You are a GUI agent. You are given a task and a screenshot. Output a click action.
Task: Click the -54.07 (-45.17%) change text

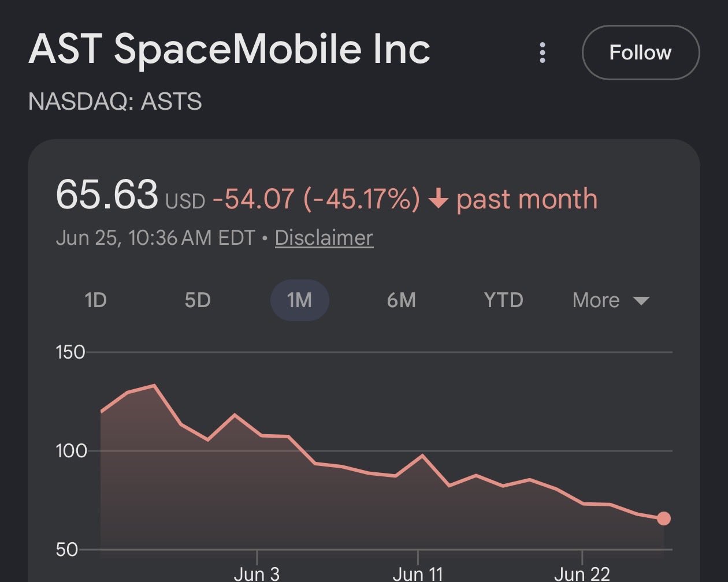click(317, 199)
